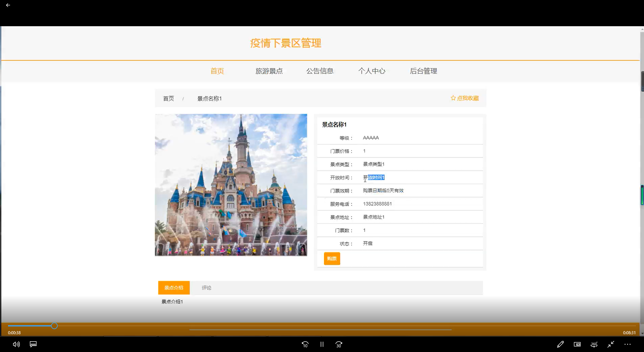This screenshot has height=352, width=644.
Task: Click the elapsed time 0:00:38
Action: (x=14, y=333)
